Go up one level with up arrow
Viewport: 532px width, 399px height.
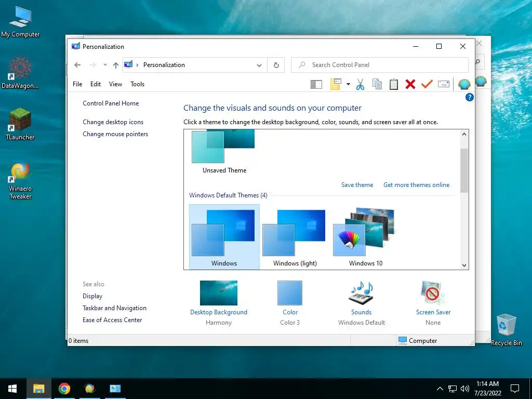point(116,65)
